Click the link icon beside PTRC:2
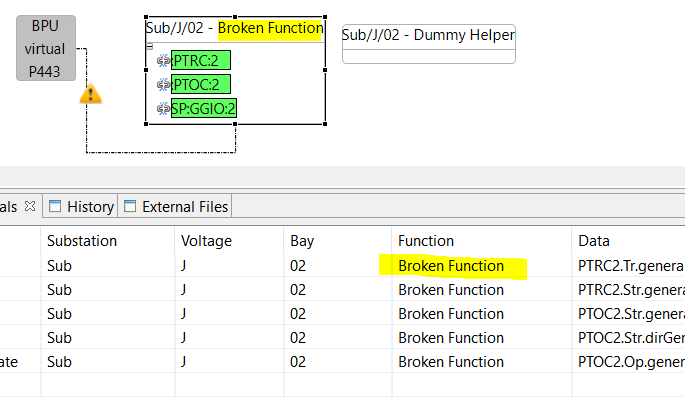 [163, 61]
